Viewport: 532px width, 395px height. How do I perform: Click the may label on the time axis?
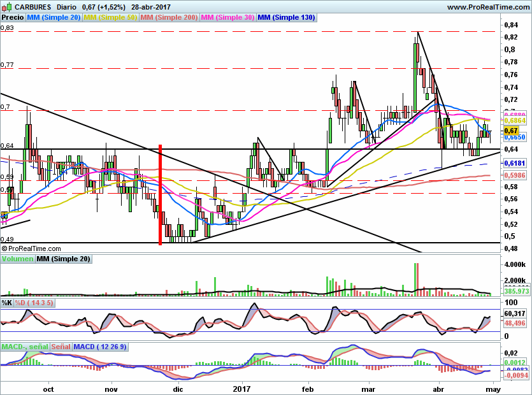click(x=494, y=389)
